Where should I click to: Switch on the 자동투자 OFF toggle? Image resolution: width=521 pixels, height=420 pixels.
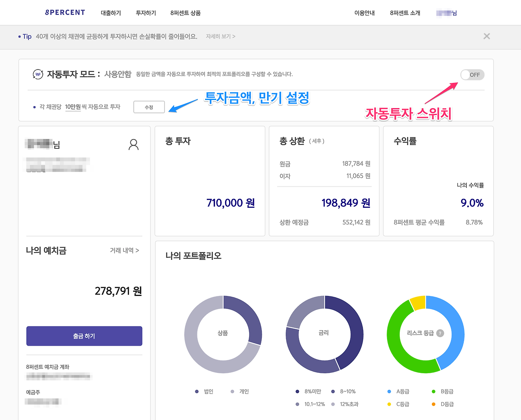tap(472, 75)
